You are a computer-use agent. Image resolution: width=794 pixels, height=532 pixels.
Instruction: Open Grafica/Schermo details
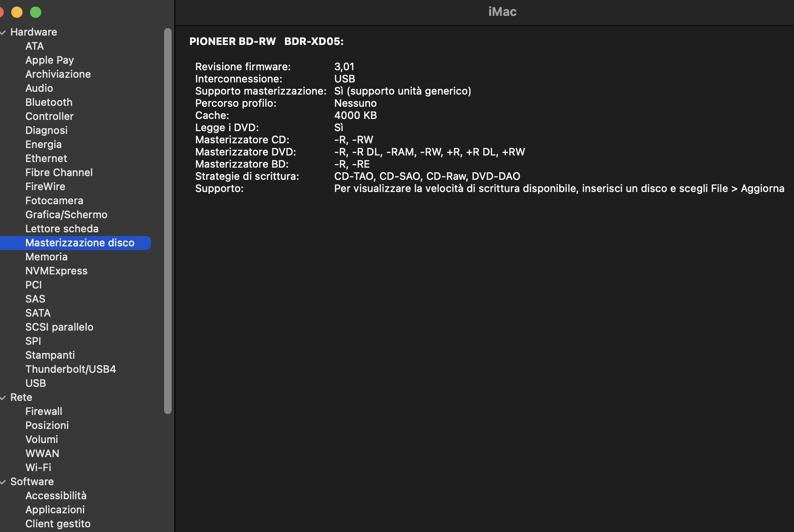click(x=67, y=214)
